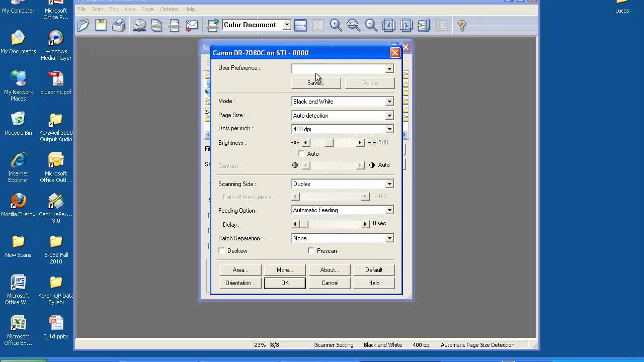Screen dimensions: 644x362
Task: Click the Cancel button in scanner dialog
Action: (330, 283)
